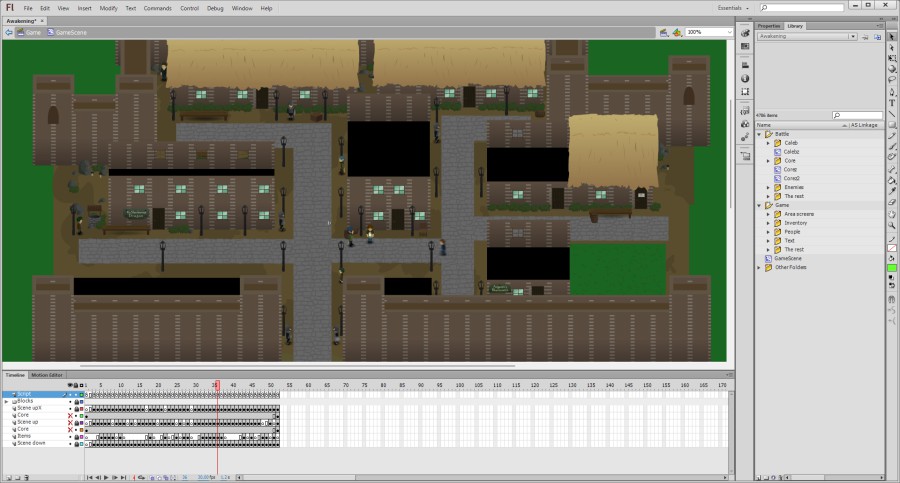900x483 pixels.
Task: Toggle the first Core layer's visibility X
Action: point(69,415)
